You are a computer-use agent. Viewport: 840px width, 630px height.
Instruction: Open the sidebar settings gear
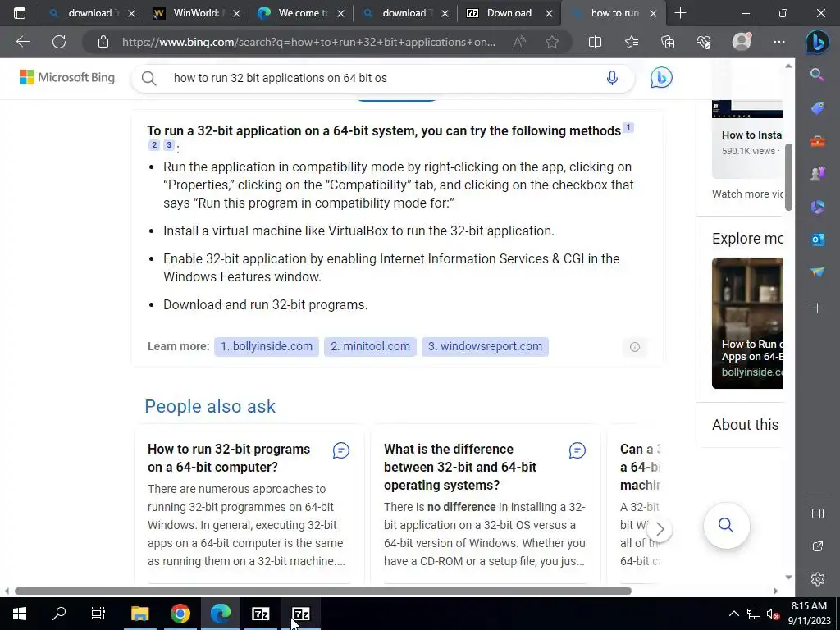point(818,579)
